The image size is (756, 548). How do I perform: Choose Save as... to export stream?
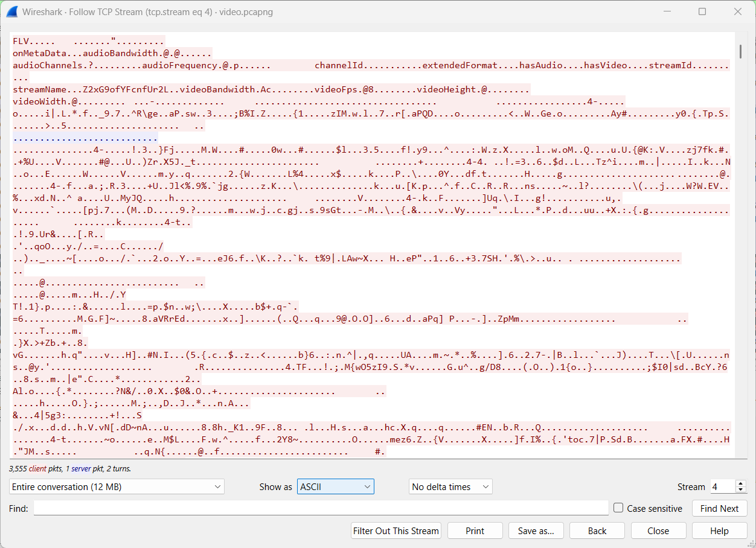pos(536,531)
